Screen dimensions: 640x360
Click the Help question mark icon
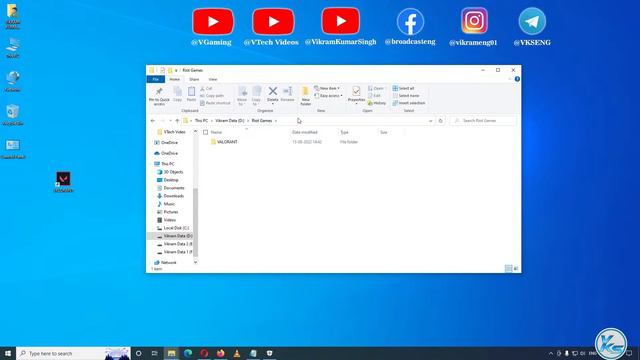pos(517,79)
